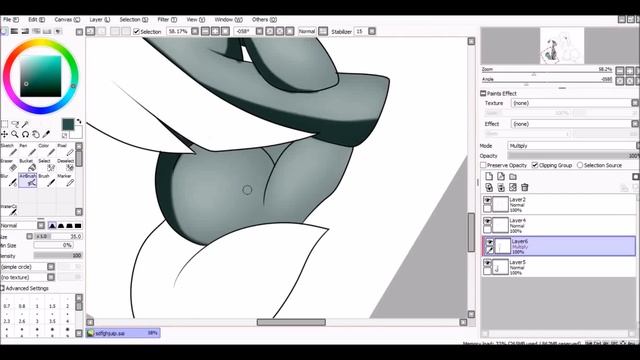Screen dimensions: 640x360
Task: Open the simple circle brush shape dropdown
Action: tap(51, 267)
